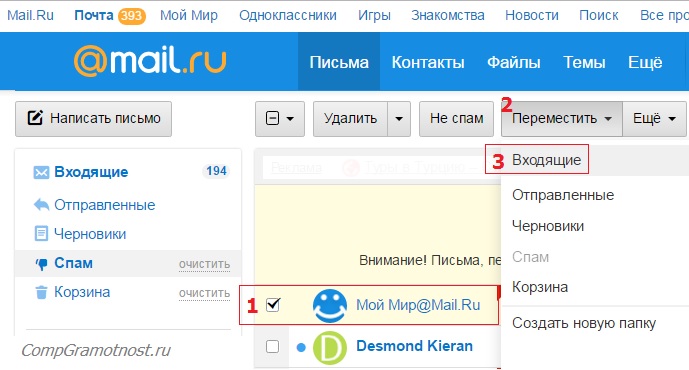Open the Desmond Kieran message
This screenshot has height=370, width=689.
[x=414, y=346]
